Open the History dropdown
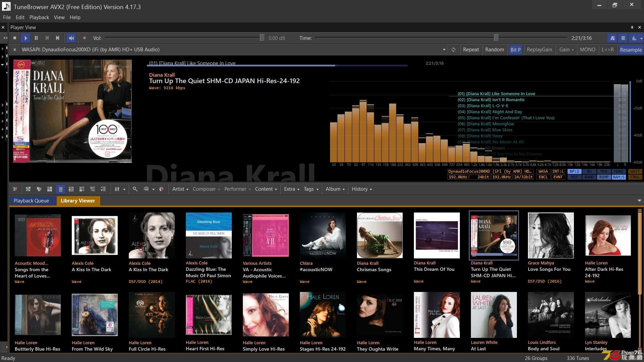 [362, 189]
